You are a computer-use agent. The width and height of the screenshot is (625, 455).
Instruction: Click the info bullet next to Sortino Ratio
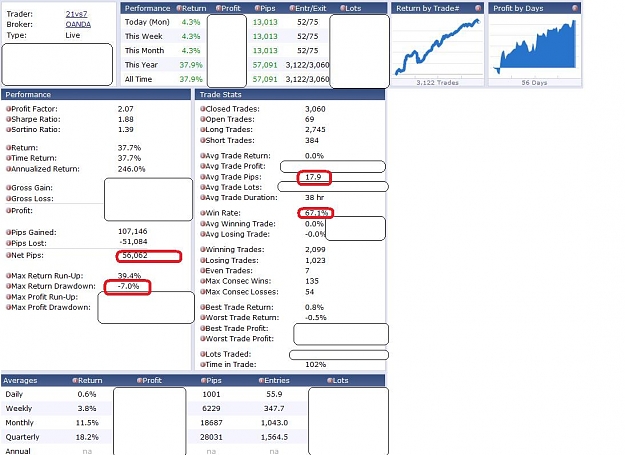pos(8,129)
